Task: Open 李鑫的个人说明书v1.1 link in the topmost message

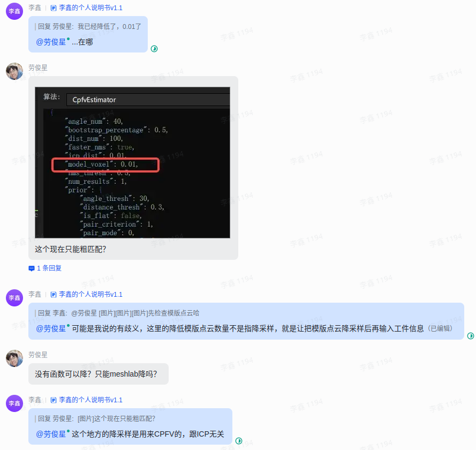Action: coord(90,8)
